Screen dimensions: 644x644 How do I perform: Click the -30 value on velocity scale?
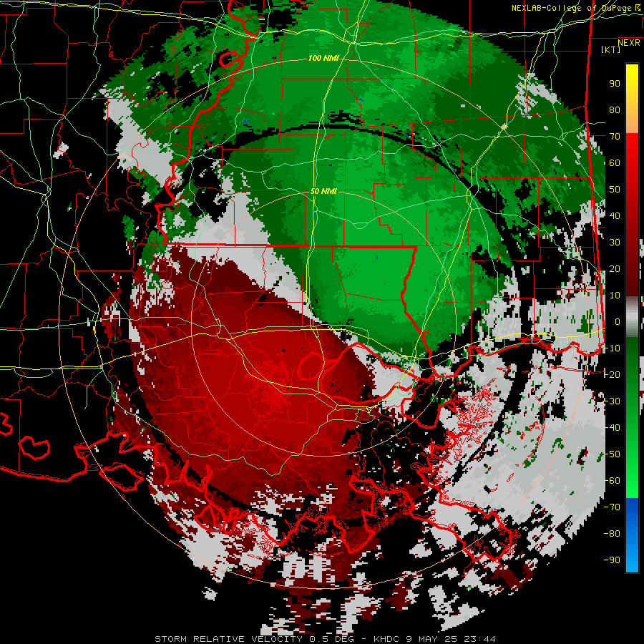coord(612,401)
